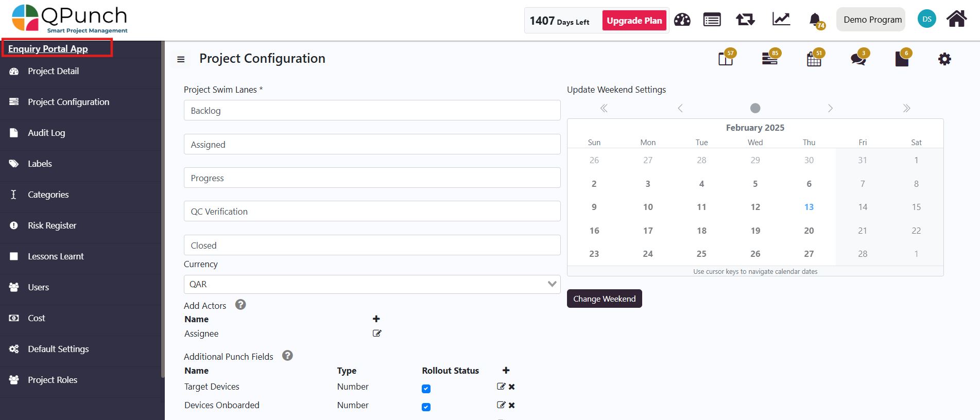The width and height of the screenshot is (980, 420).
Task: Toggle Target Devices rollout status checkbox
Action: pyautogui.click(x=426, y=389)
